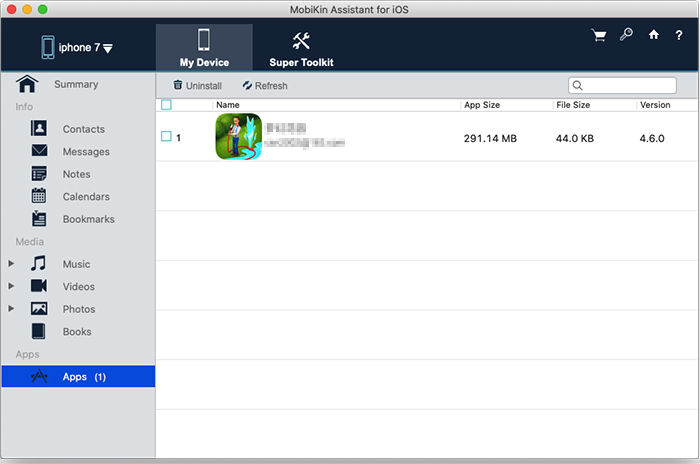
Task: Select Bookmarks in the sidebar
Action: click(88, 219)
